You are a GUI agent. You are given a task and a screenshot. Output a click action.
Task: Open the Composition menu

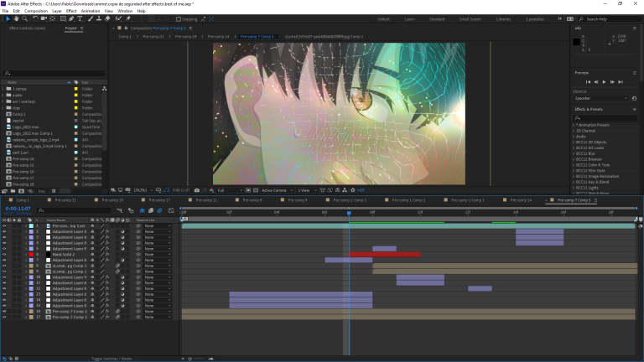tap(36, 11)
